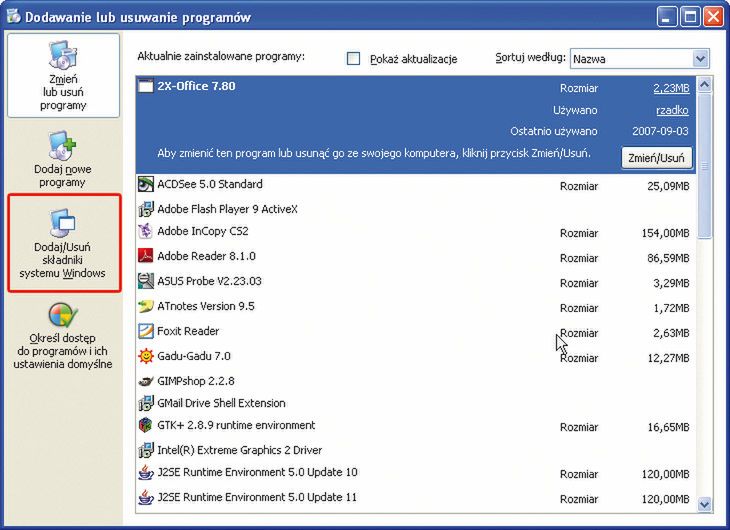Screen dimensions: 730x530
Task: Click the 25,09MB size value
Action: tap(668, 186)
